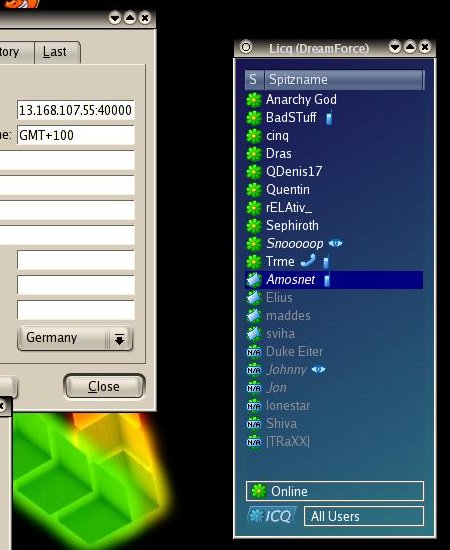Select contact Jon name
Image resolution: width=450 pixels, height=550 pixels.
click(x=276, y=388)
